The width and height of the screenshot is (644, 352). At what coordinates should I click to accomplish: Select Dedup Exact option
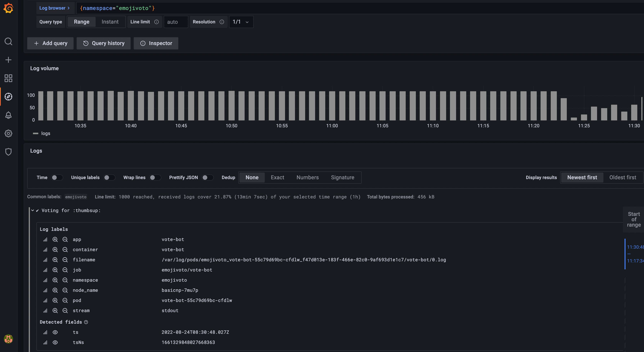point(277,177)
